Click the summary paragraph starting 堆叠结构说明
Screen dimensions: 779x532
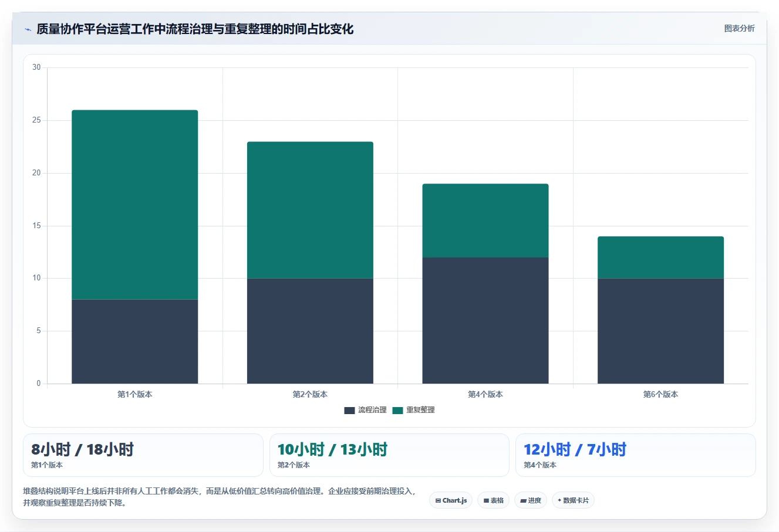(220, 497)
